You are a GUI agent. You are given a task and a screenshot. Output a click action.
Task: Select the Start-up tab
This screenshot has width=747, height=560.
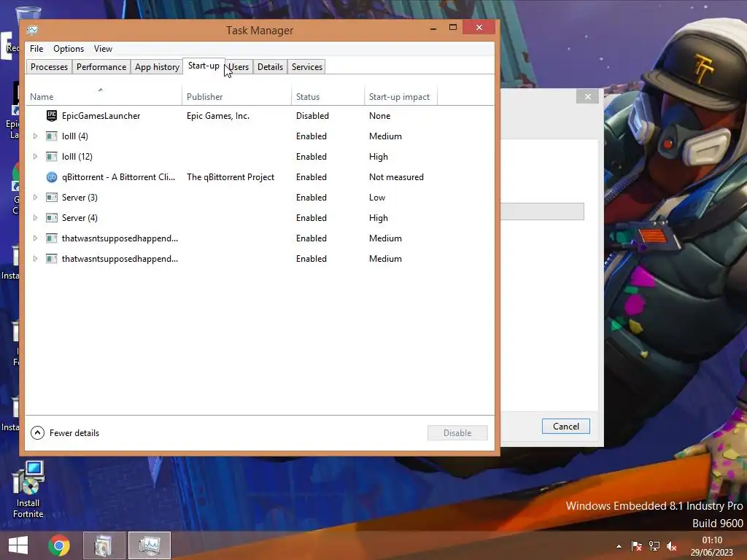[204, 66]
